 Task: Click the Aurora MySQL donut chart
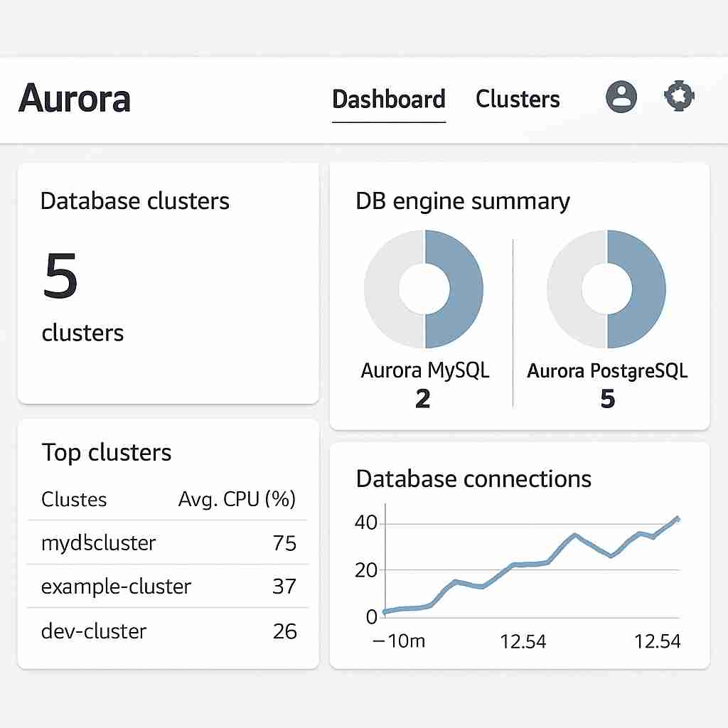tap(424, 288)
